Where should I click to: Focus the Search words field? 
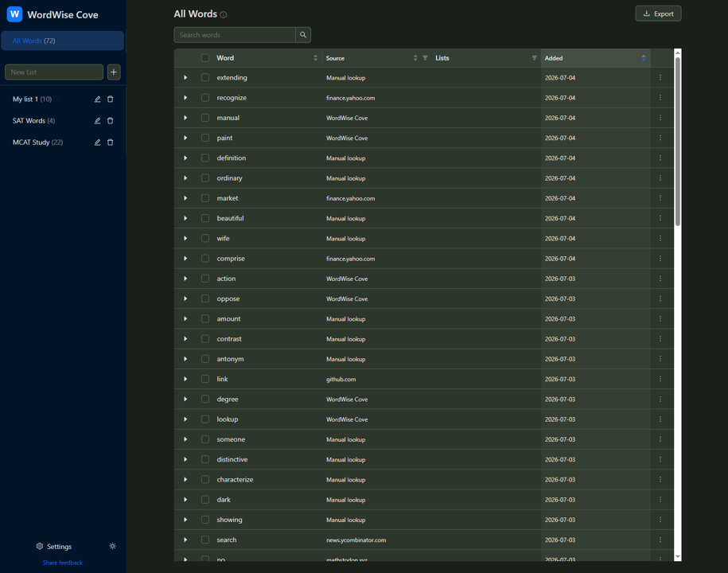coord(235,35)
